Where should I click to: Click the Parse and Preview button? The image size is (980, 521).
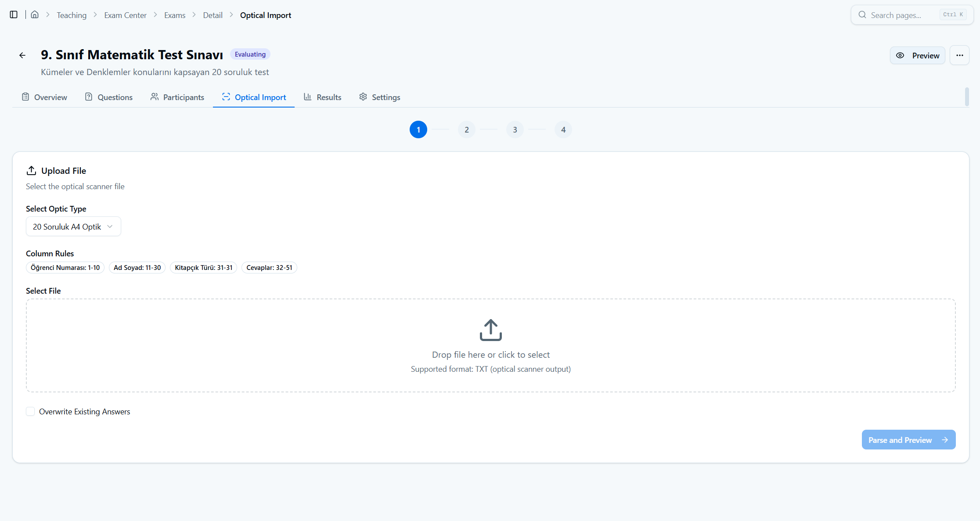908,440
